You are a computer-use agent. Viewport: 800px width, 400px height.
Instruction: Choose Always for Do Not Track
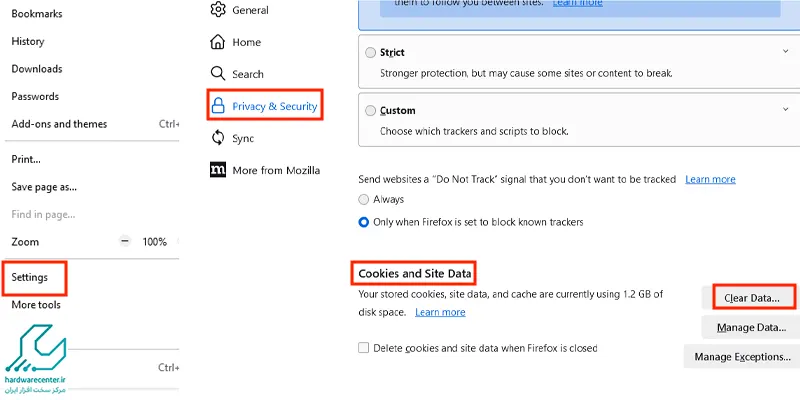click(x=363, y=199)
